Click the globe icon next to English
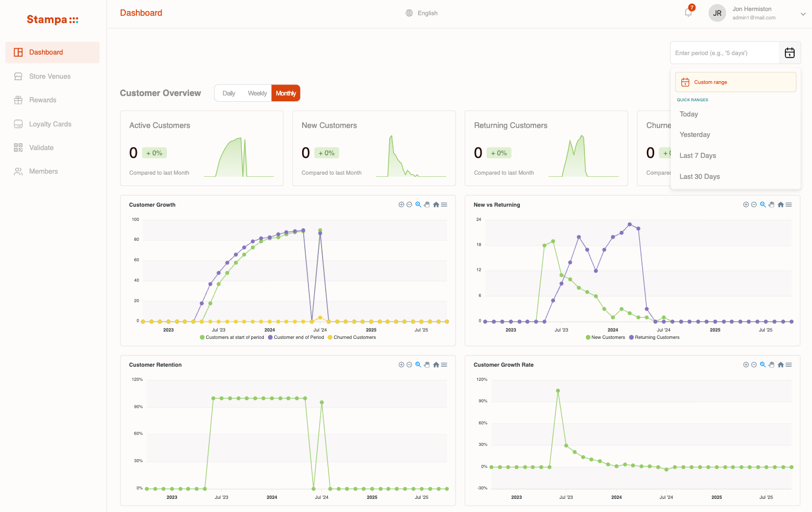Screen dimensions: 812x512 (x=409, y=13)
